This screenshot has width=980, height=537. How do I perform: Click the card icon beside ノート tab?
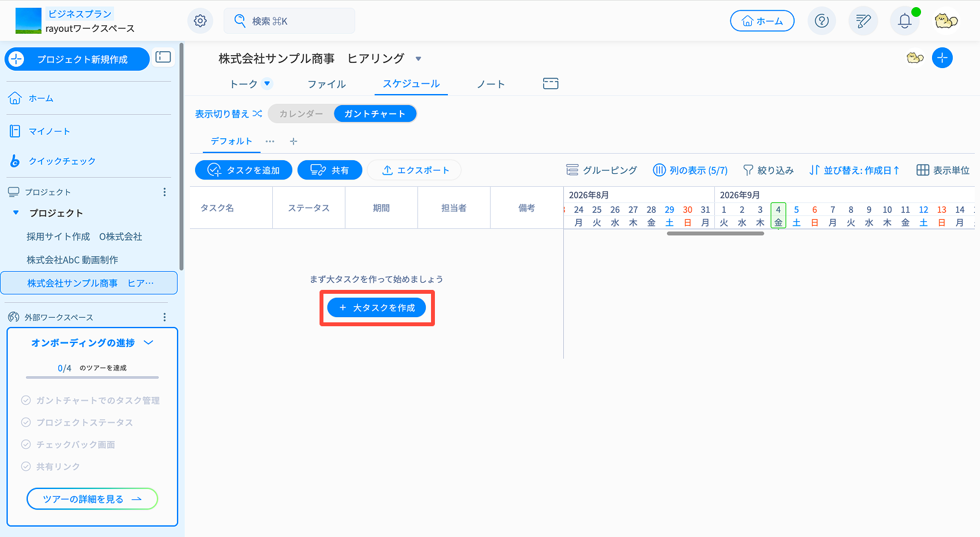551,84
